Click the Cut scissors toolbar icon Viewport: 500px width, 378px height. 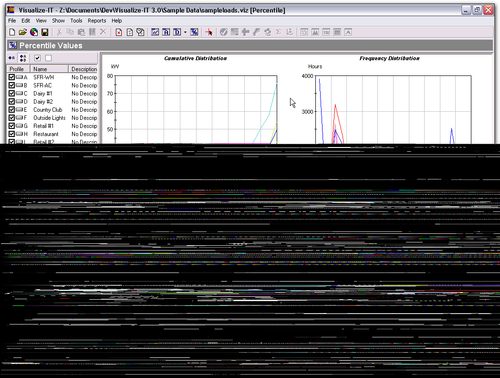59,32
